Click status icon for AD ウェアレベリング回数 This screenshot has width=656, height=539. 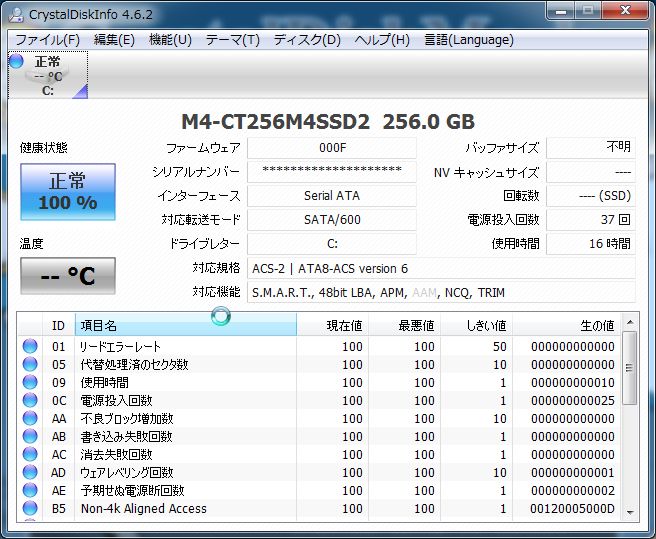[30, 472]
